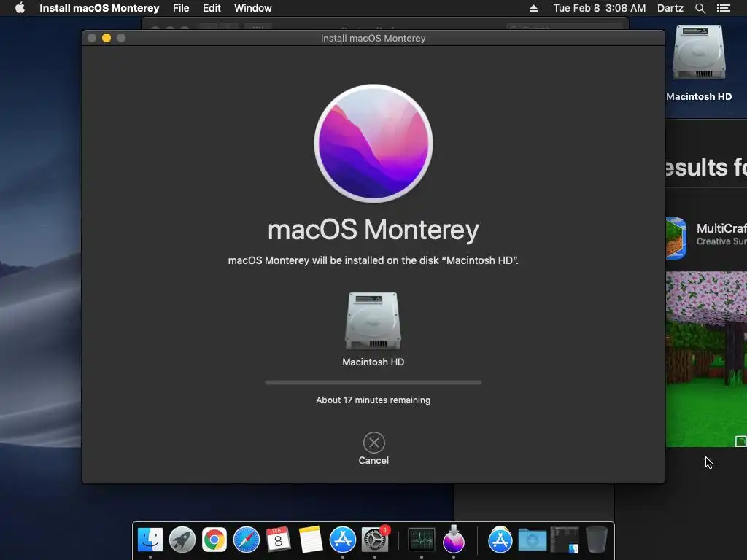Viewport: 747px width, 560px height.
Task: Open the File menu
Action: click(181, 8)
